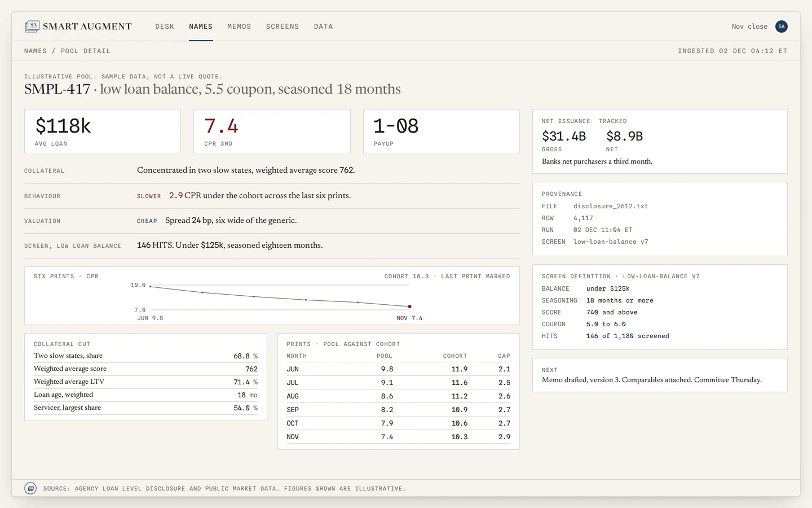Image resolution: width=812 pixels, height=508 pixels.
Task: Click the 146 HITS screen text
Action: point(155,245)
